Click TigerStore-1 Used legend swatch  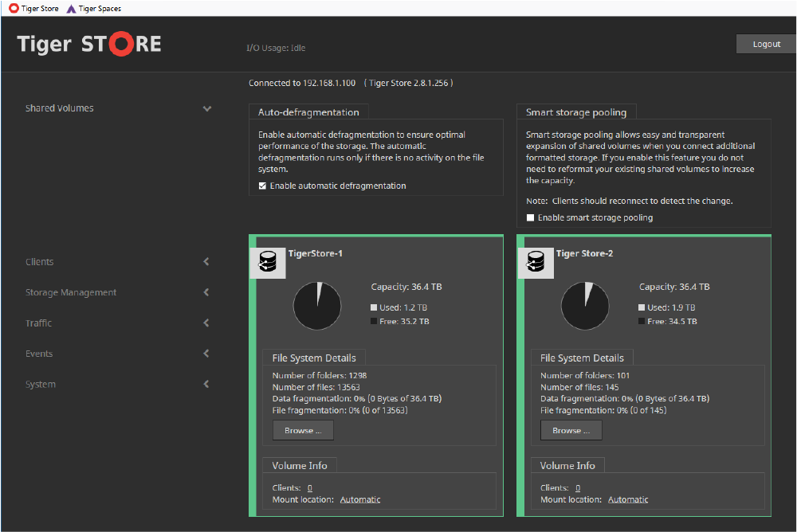[374, 307]
